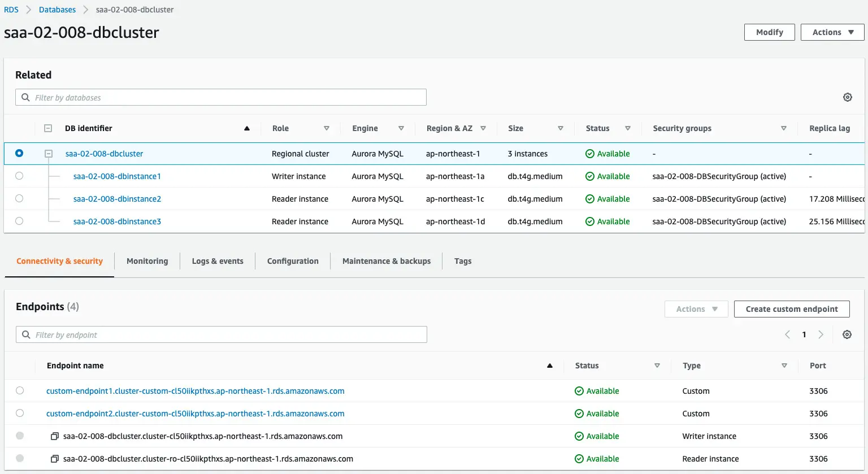Copy the cluster-ro reader endpoint name
Image resolution: width=868 pixels, height=474 pixels.
55,459
